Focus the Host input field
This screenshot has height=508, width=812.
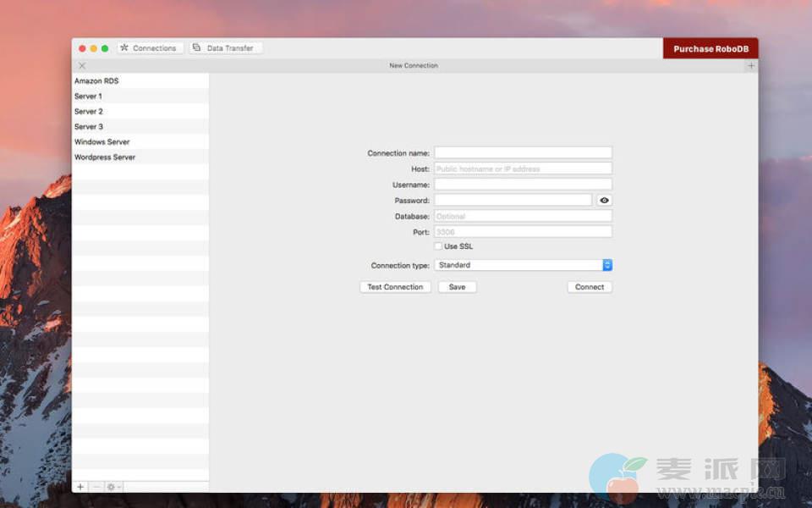pos(523,168)
